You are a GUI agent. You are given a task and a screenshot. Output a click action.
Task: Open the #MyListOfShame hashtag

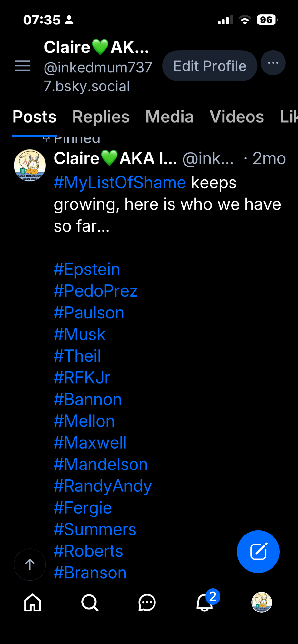point(120,183)
